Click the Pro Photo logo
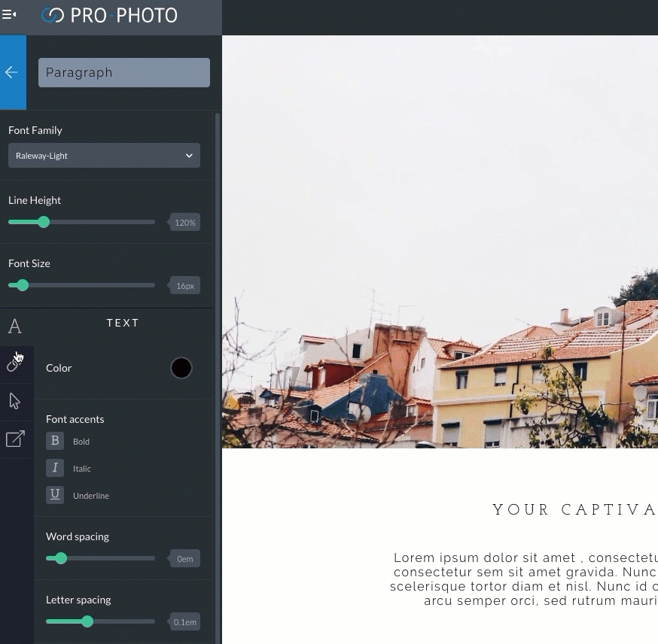This screenshot has width=658, height=644. point(109,16)
